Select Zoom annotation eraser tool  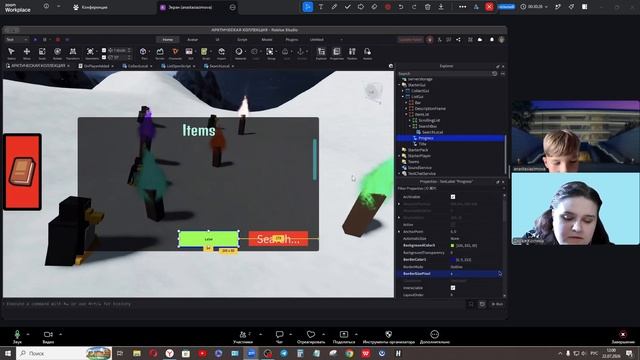[x=374, y=7]
